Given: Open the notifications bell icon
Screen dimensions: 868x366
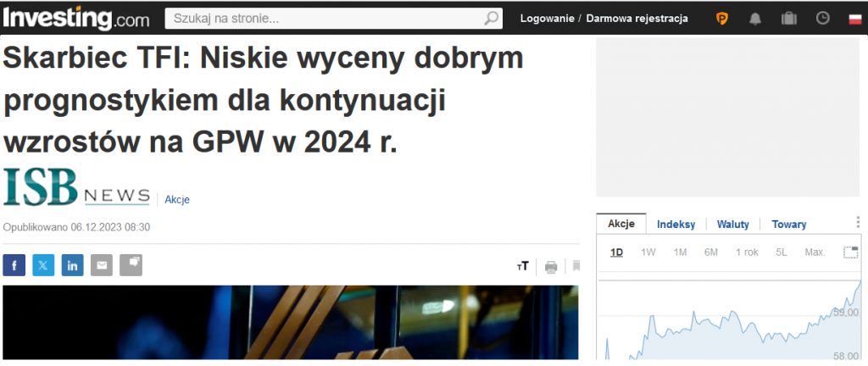Looking at the screenshot, I should 755,19.
